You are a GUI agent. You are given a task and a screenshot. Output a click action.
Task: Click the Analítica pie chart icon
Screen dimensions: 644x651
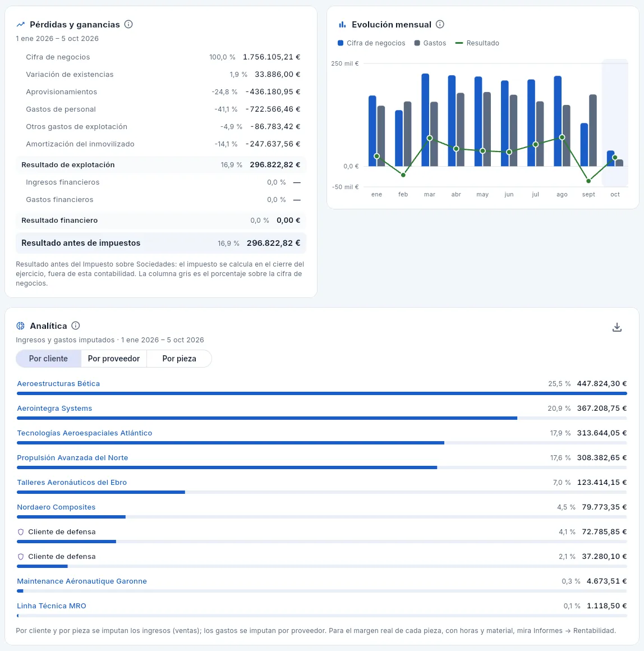[20, 326]
